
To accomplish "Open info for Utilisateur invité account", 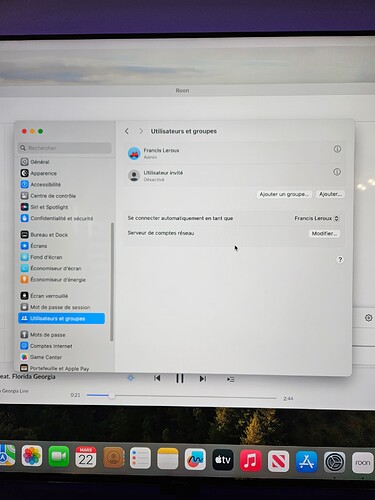I will 337,172.
